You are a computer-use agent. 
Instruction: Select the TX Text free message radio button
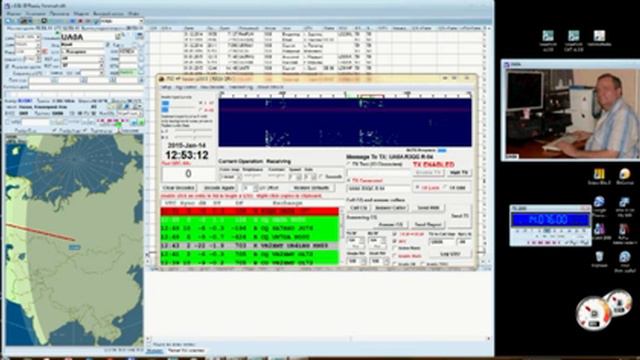pos(349,164)
